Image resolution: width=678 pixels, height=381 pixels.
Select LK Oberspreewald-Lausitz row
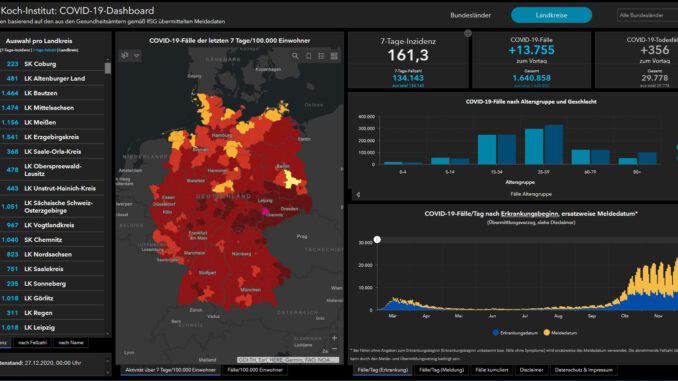(x=52, y=170)
